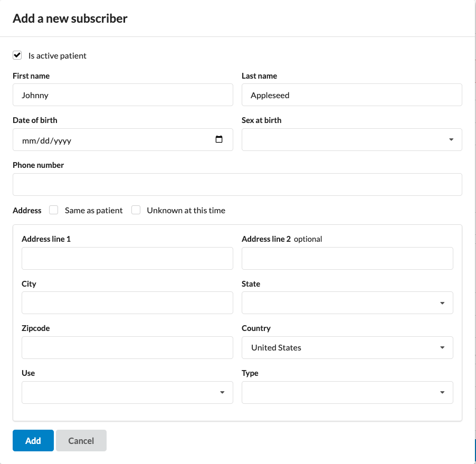Screen dimensions: 476x464
Task: Click into the Phone number field
Action: (237, 185)
